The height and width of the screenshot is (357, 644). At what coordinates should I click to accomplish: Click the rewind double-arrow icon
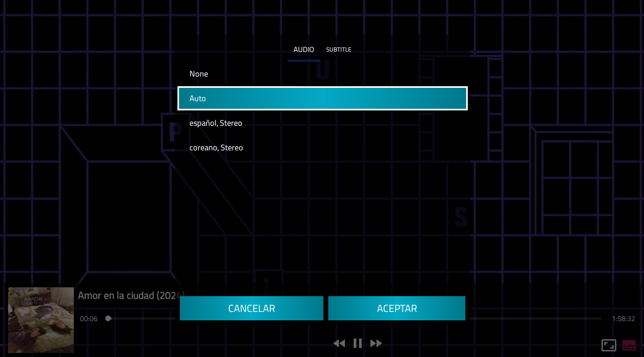(339, 343)
